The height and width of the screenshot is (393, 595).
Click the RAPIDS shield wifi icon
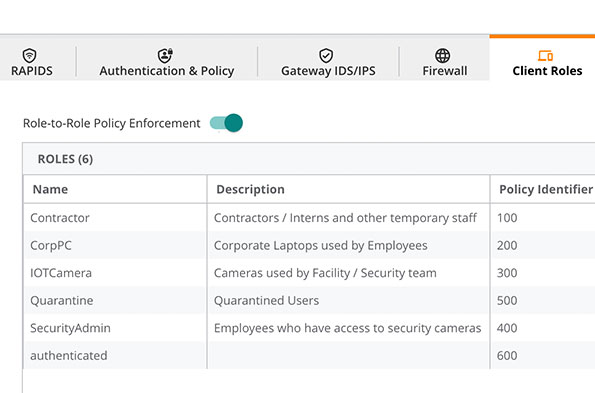click(30, 56)
